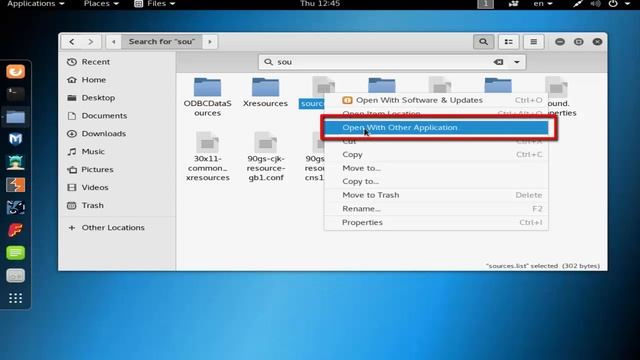Click the path bar left scroll arrow
640x360 pixels.
(x=113, y=42)
